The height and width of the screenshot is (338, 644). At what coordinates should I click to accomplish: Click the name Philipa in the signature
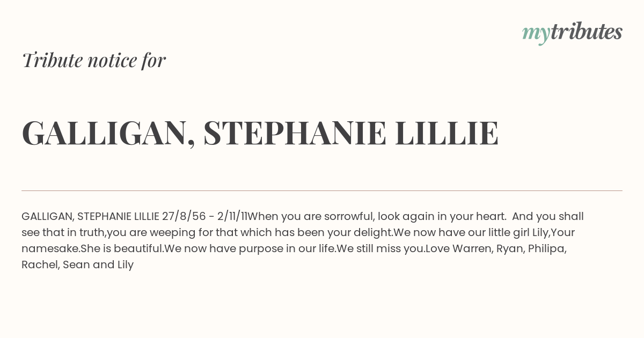point(547,249)
